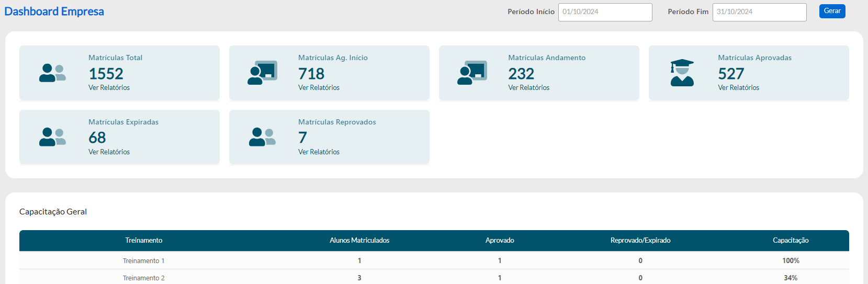Viewport: 868px width, 284px height.
Task: Focus the Período Fim date field
Action: click(759, 12)
